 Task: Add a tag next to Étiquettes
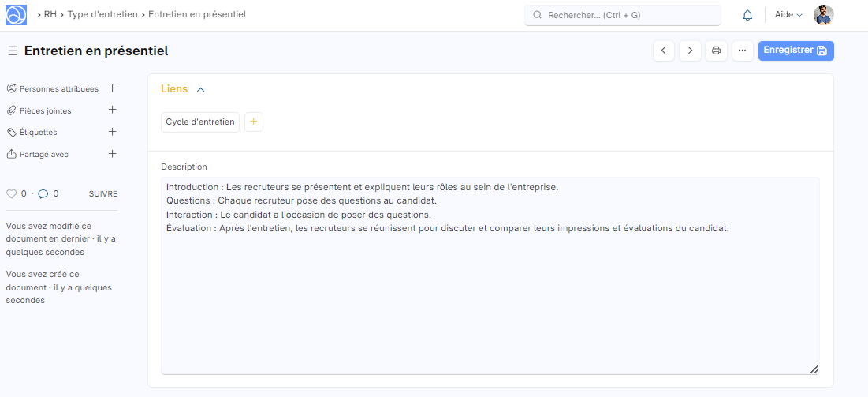tap(112, 132)
